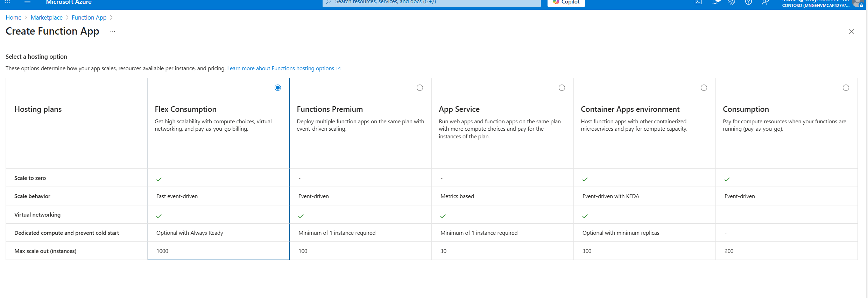Go to the Function App breadcrumb

89,17
